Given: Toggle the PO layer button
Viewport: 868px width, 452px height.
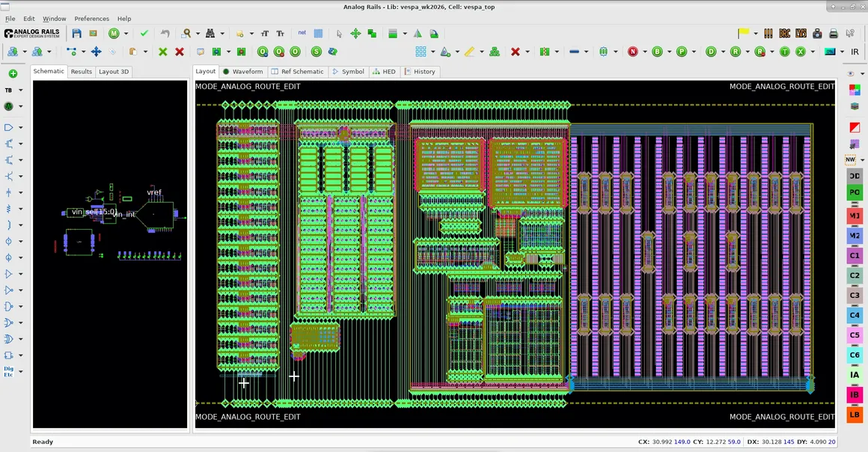Looking at the screenshot, I should pyautogui.click(x=855, y=193).
